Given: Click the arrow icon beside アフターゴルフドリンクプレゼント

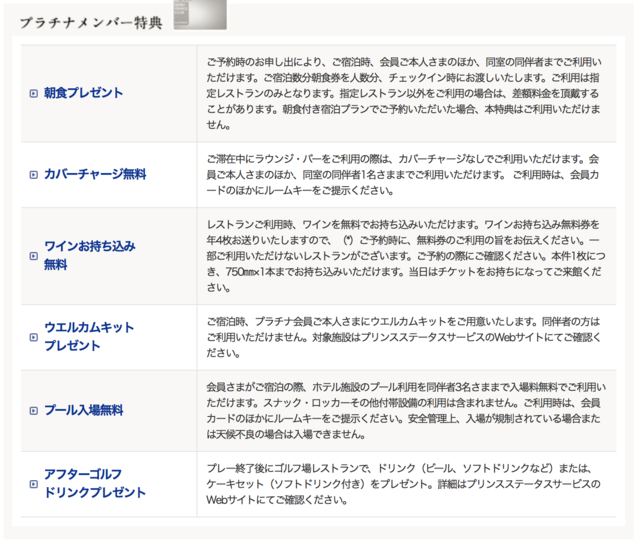Looking at the screenshot, I should 34,484.
